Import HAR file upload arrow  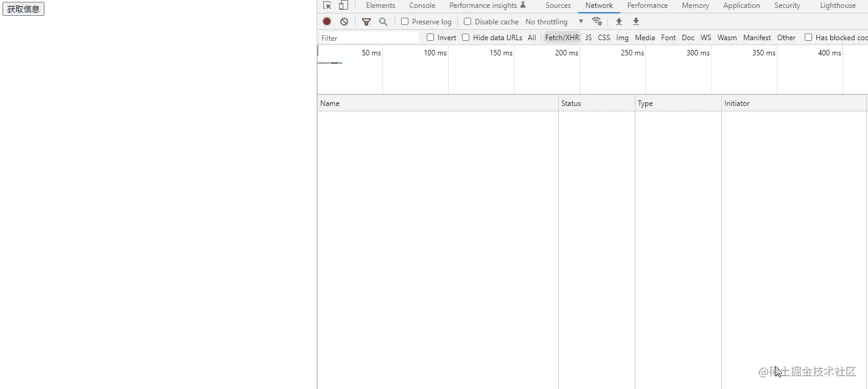619,21
